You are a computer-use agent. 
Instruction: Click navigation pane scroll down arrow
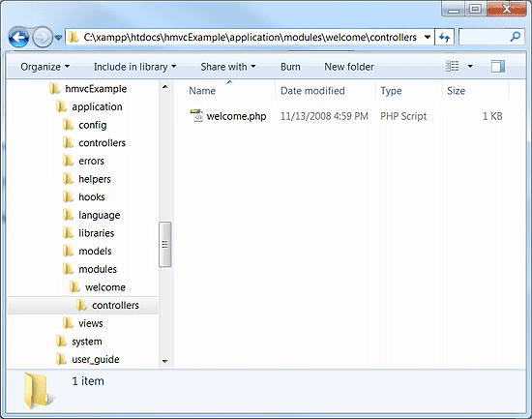click(x=165, y=361)
